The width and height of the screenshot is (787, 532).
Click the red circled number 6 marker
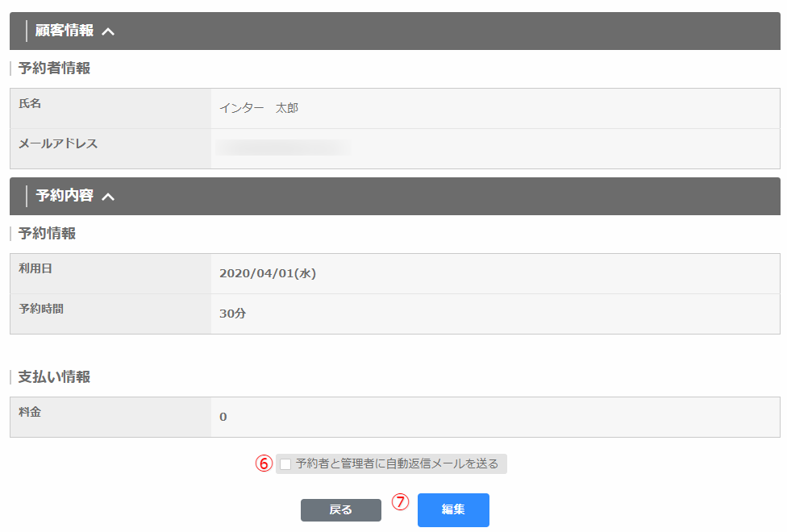click(264, 463)
